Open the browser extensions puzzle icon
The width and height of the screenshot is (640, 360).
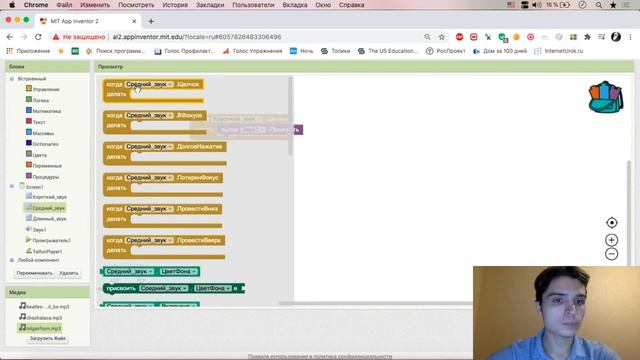tap(587, 37)
